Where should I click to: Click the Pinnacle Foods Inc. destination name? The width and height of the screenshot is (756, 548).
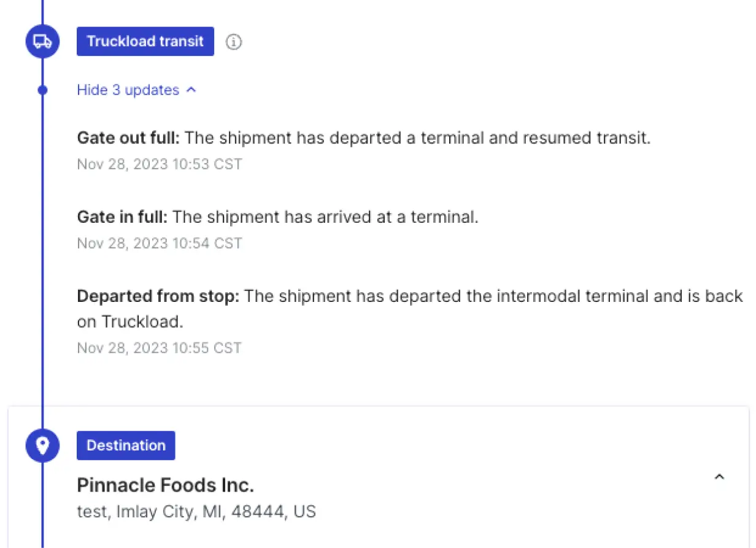point(165,485)
